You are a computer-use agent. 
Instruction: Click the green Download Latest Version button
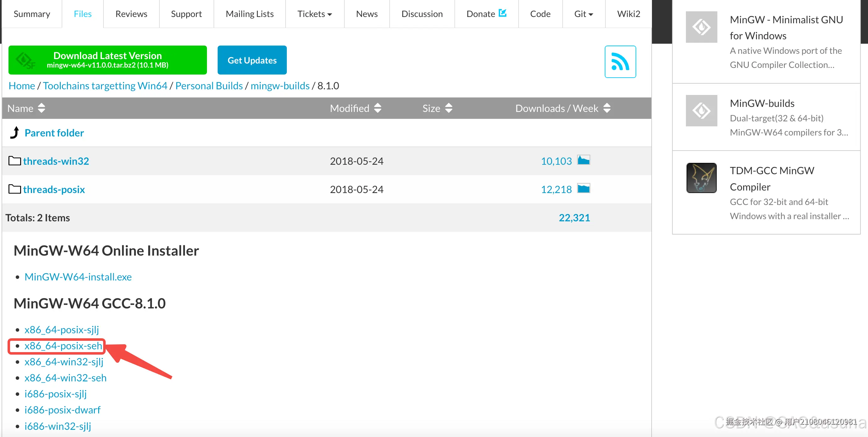[108, 60]
